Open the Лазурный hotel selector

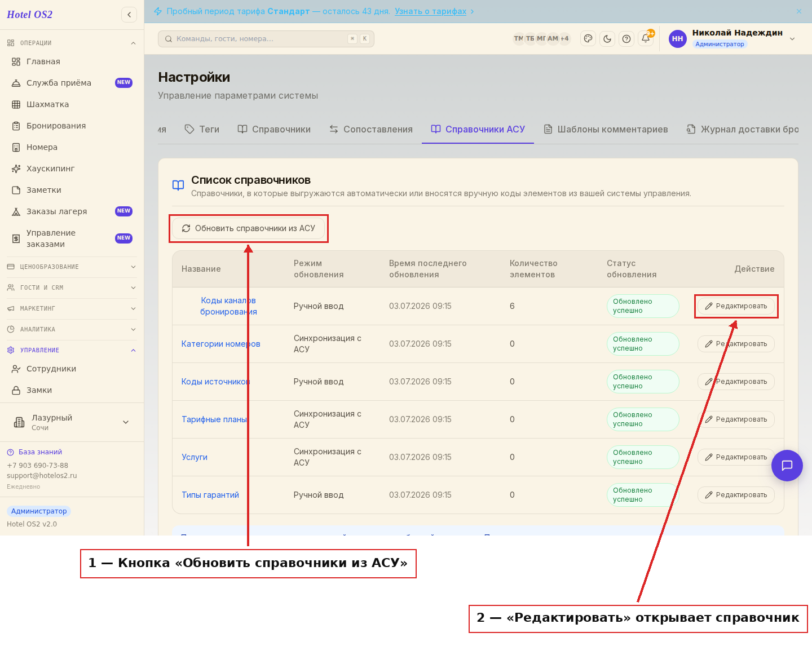[x=72, y=422]
